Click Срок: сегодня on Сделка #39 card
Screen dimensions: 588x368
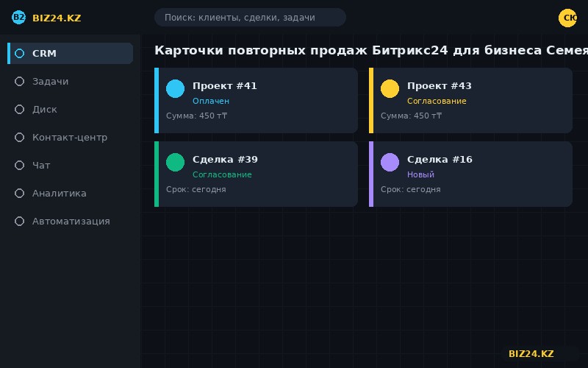pyautogui.click(x=196, y=189)
